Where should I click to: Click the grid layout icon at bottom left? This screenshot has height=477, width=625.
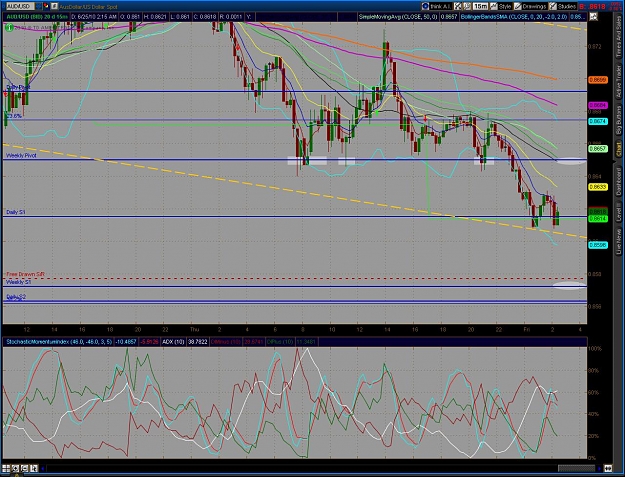coord(6,468)
